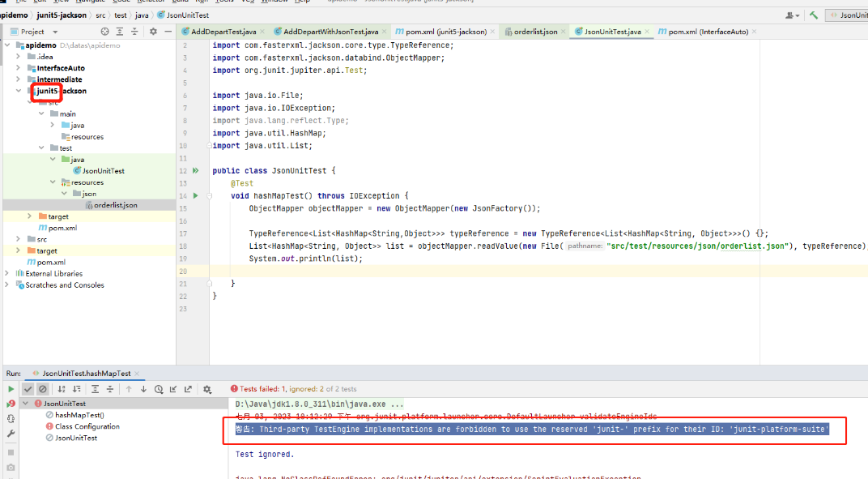Rerun failed tests in Run panel
Screen dimensions: 868x479
click(x=11, y=404)
